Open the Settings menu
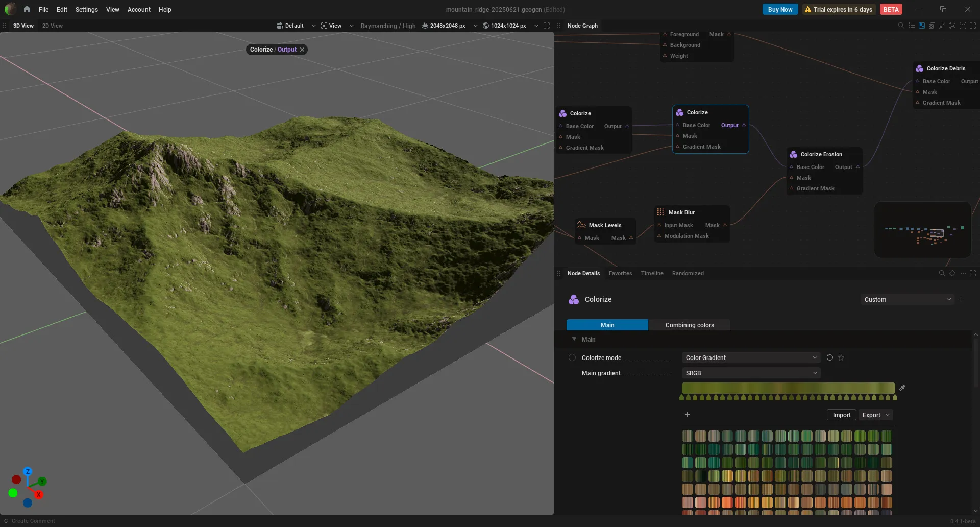This screenshot has height=527, width=980. [86, 9]
